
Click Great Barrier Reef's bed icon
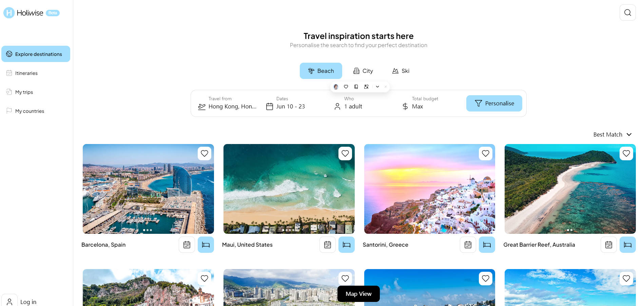coord(627,245)
